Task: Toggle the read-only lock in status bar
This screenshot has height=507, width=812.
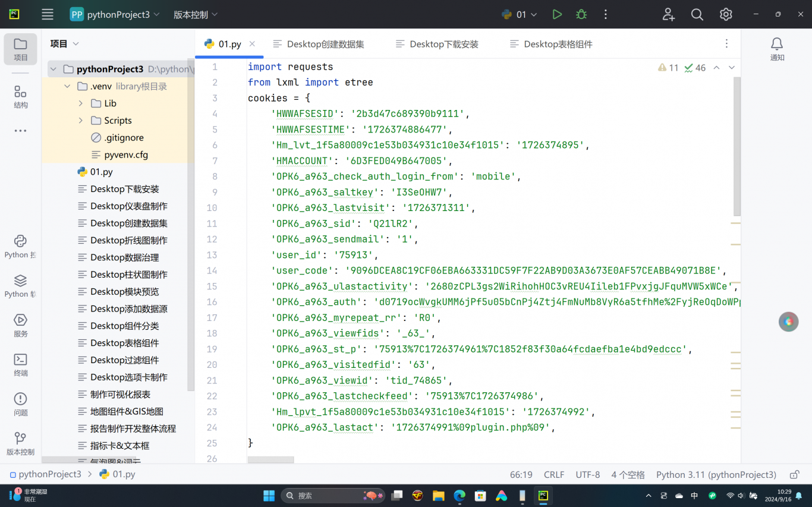Action: [794, 474]
